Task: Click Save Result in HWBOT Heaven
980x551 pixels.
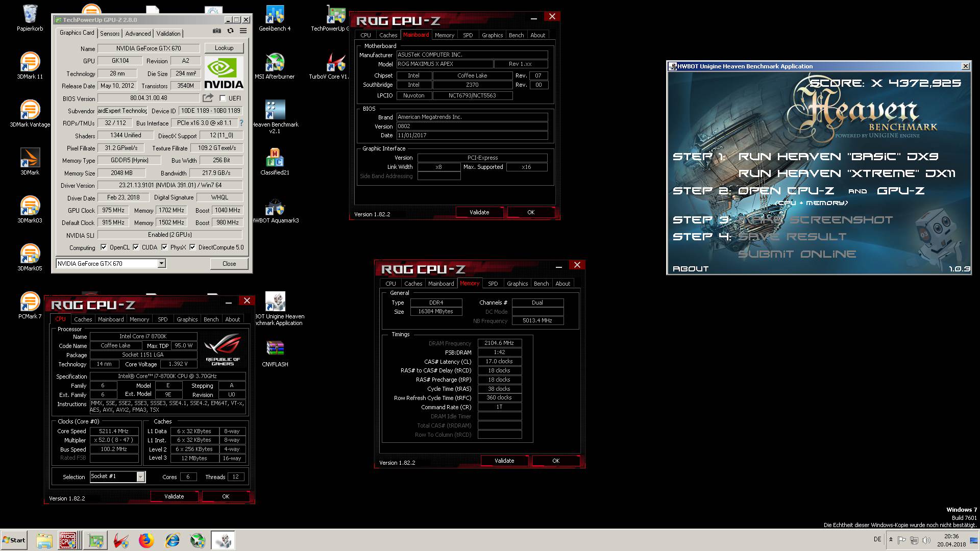Action: 792,237
